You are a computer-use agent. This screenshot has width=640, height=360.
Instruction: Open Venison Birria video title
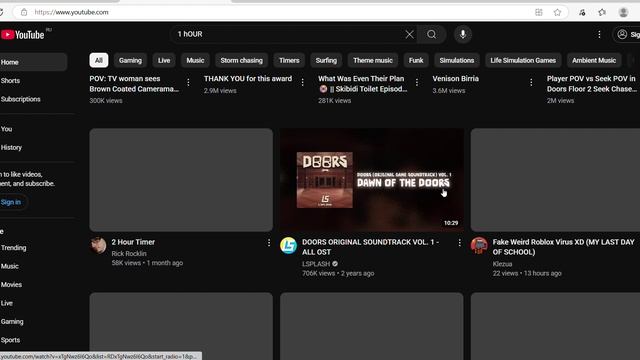pos(456,79)
